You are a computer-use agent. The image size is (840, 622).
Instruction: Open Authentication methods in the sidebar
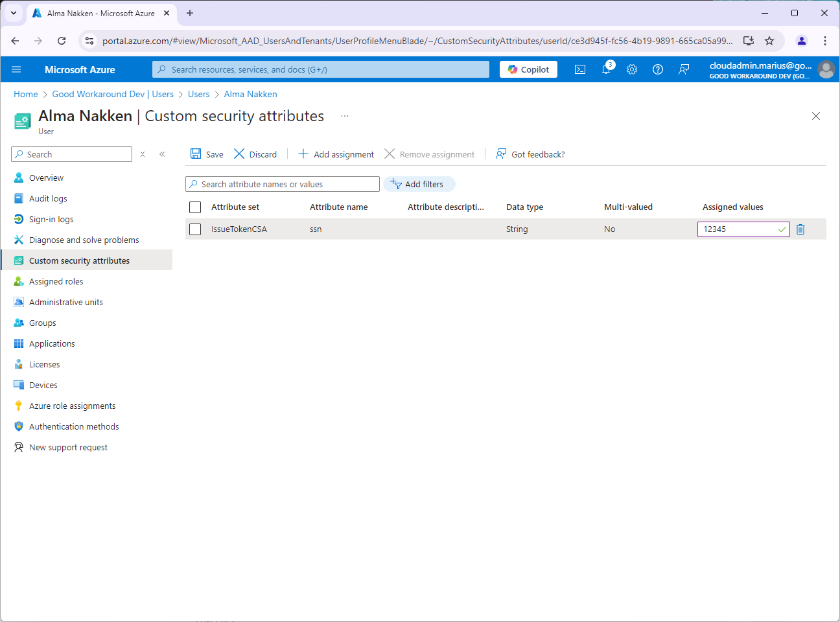(x=74, y=426)
